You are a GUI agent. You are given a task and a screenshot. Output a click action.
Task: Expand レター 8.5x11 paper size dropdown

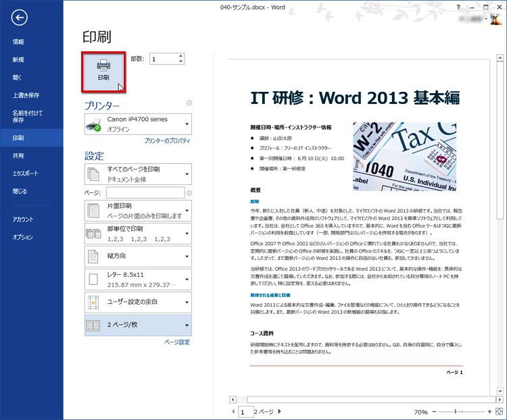138,280
